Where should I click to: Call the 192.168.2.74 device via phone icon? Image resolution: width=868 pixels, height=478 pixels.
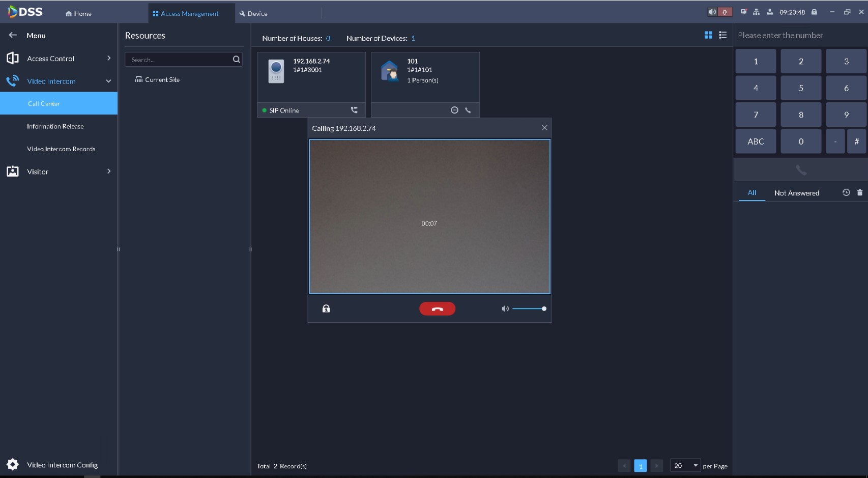[x=354, y=110]
